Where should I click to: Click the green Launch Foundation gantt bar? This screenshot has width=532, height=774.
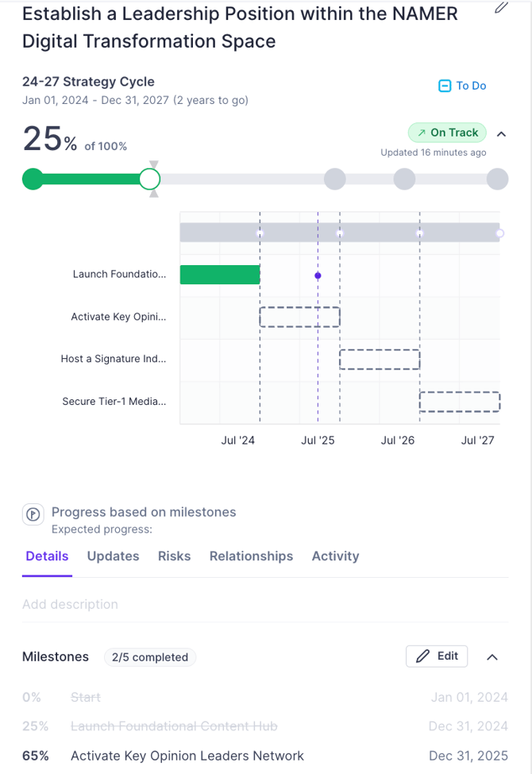click(220, 275)
